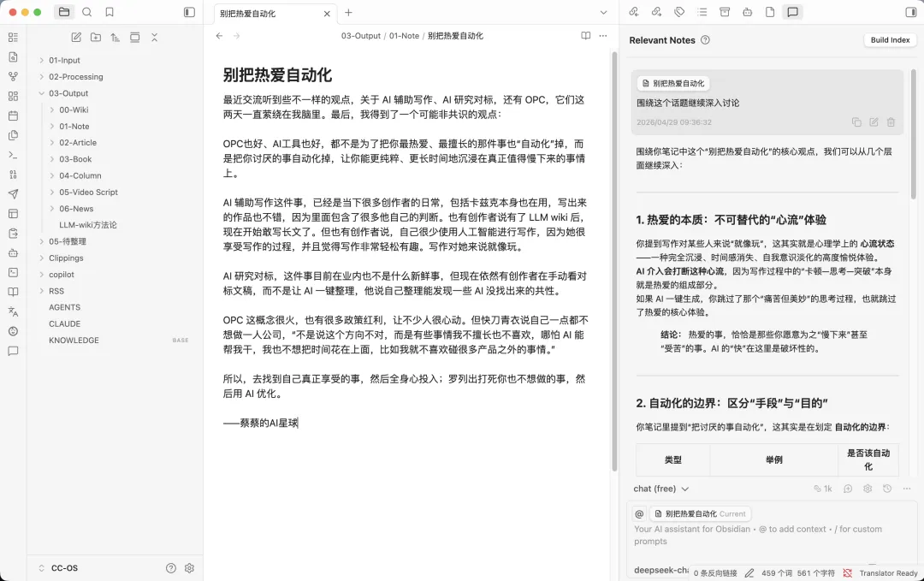Open the outline panel icon
The image size is (924, 581).
click(702, 12)
